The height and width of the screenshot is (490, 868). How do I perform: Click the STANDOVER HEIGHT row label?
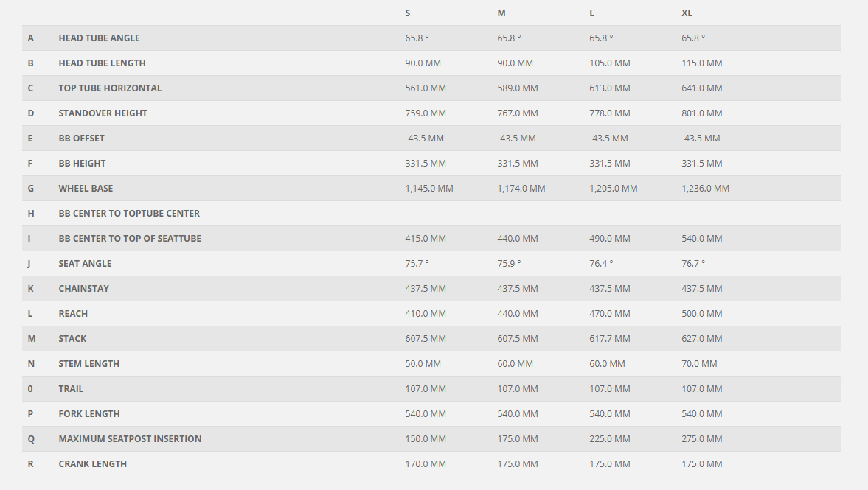pyautogui.click(x=103, y=113)
